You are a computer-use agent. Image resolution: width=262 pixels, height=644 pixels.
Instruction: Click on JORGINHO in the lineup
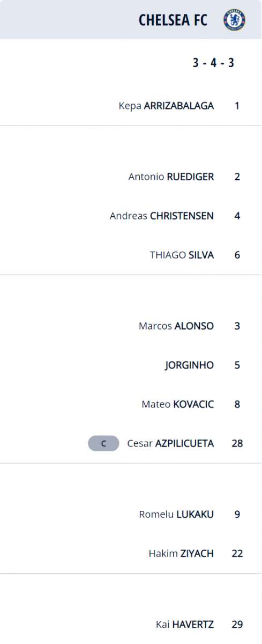(x=190, y=365)
